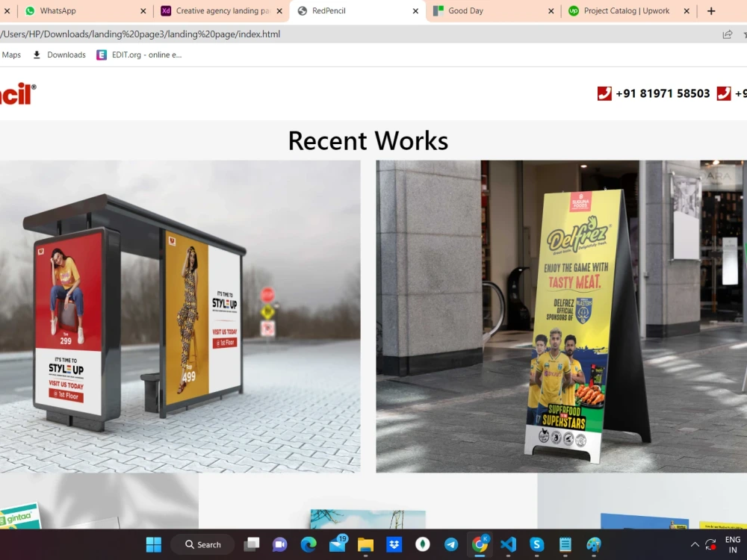Open Paint from the taskbar
The width and height of the screenshot is (747, 560).
point(594,544)
